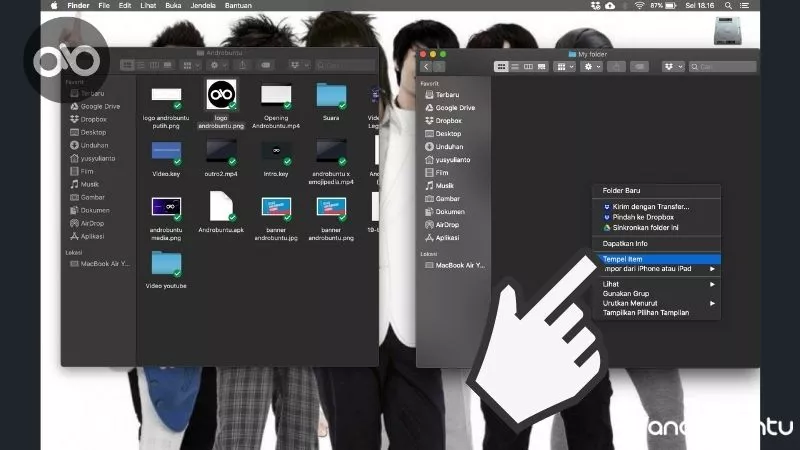Viewport: 800px width, 450px height.
Task: Open the File menu
Action: tap(104, 6)
